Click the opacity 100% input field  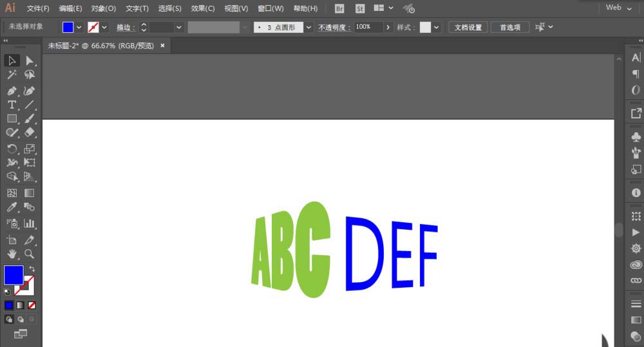pos(368,27)
